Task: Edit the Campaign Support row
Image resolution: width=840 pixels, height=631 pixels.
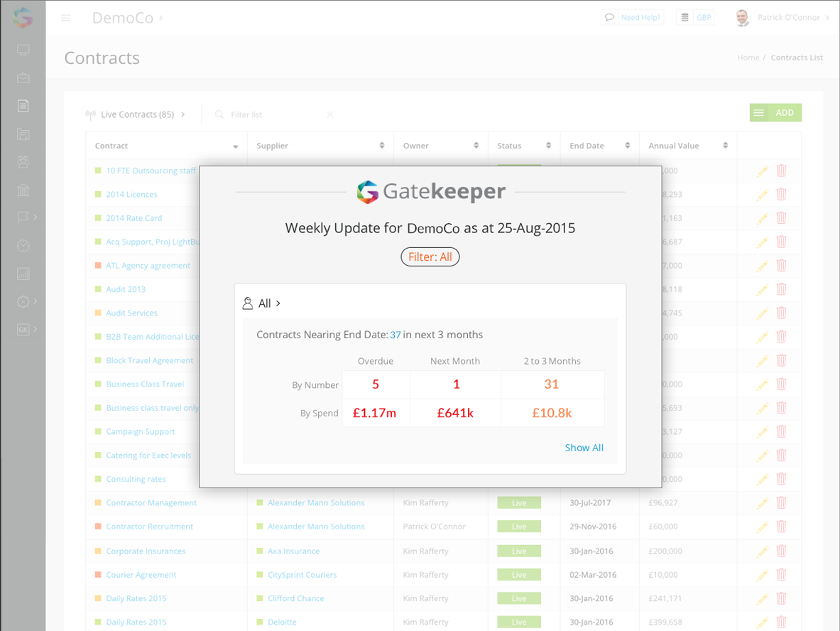Action: point(763,431)
